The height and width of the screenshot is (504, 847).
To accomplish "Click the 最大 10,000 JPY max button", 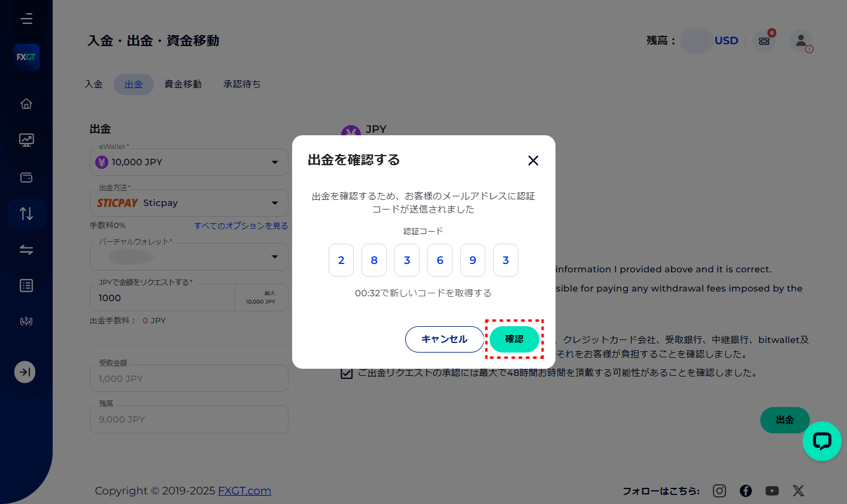I will click(x=261, y=297).
